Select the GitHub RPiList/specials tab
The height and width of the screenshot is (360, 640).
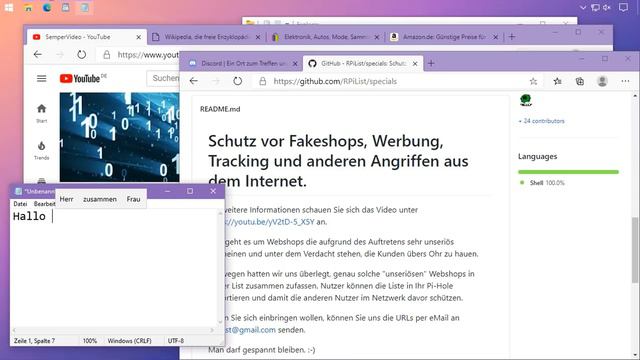click(362, 63)
